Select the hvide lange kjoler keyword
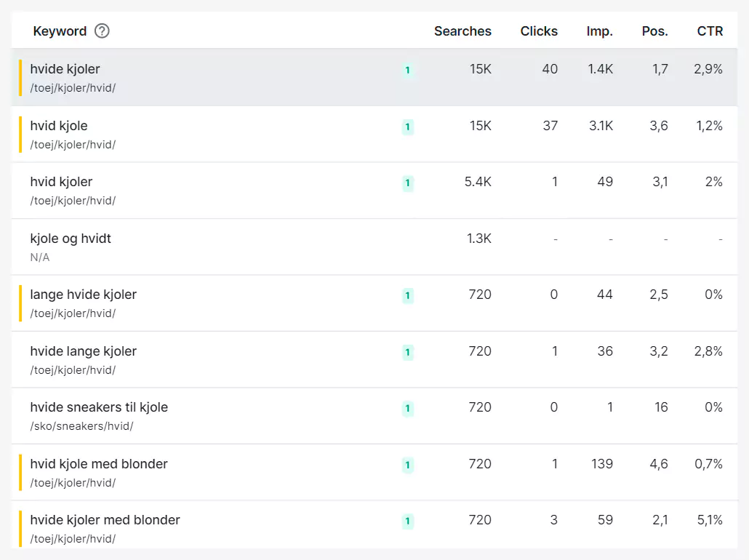The image size is (749, 560). pyautogui.click(x=84, y=351)
